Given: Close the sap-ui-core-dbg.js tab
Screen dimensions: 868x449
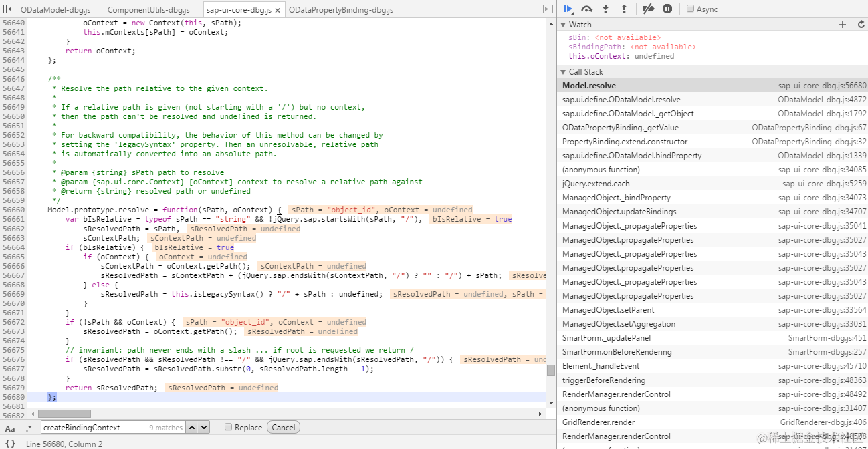Looking at the screenshot, I should pos(278,10).
